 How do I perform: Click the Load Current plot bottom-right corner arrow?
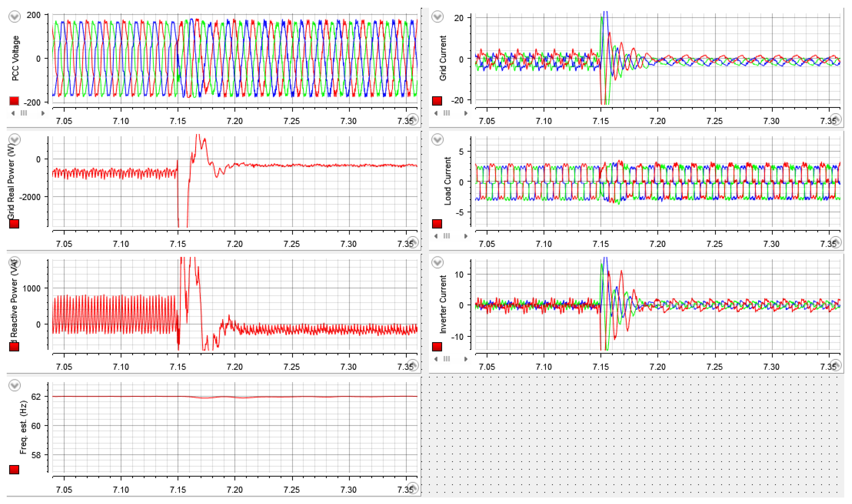tap(836, 242)
